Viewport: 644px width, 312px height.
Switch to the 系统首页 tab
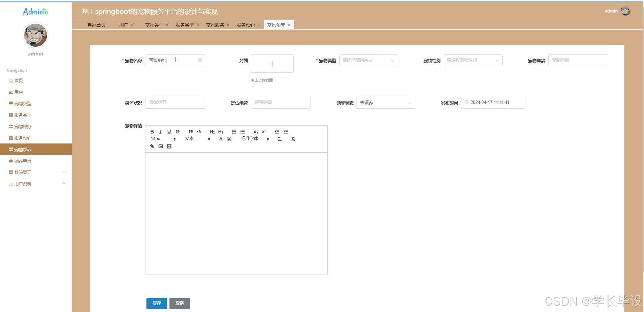(96, 25)
